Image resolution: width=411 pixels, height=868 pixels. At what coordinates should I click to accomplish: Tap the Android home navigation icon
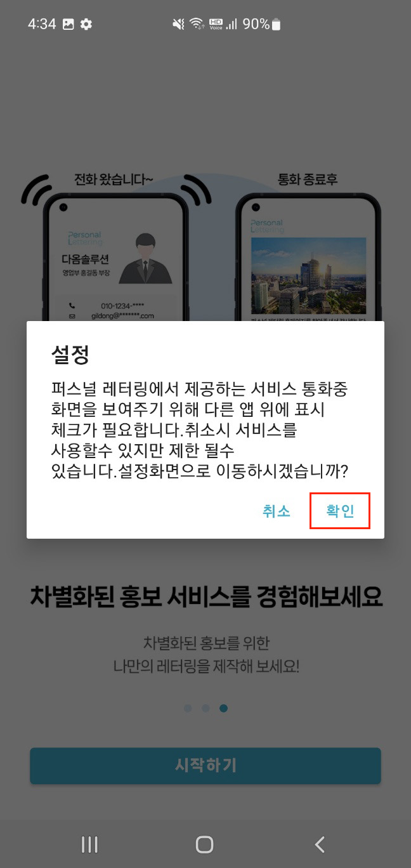tap(205, 844)
